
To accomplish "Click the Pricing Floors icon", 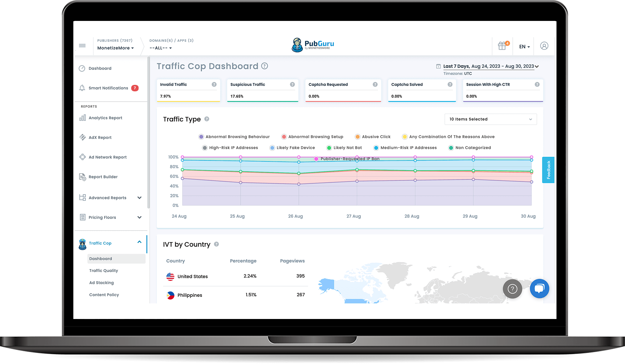I will (x=82, y=217).
